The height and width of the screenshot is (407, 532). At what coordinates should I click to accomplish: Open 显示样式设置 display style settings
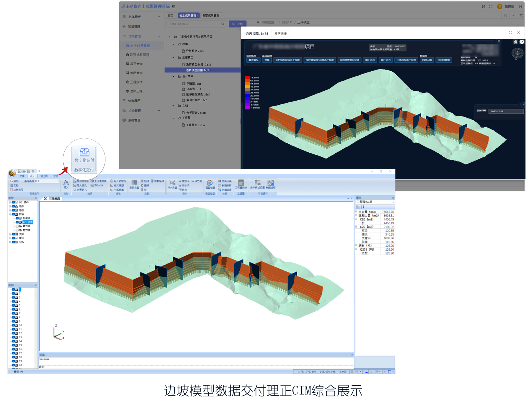(257, 184)
